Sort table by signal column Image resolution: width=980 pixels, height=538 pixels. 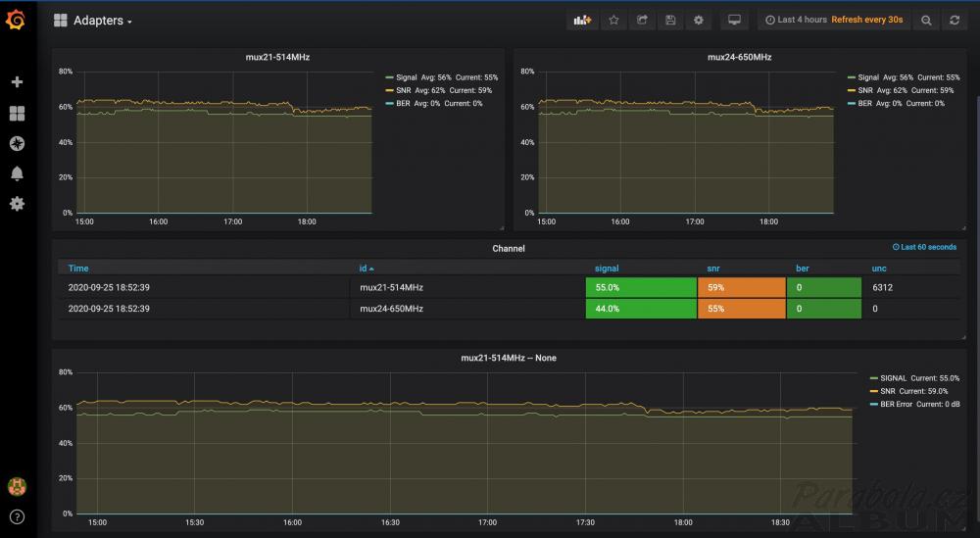tap(607, 269)
